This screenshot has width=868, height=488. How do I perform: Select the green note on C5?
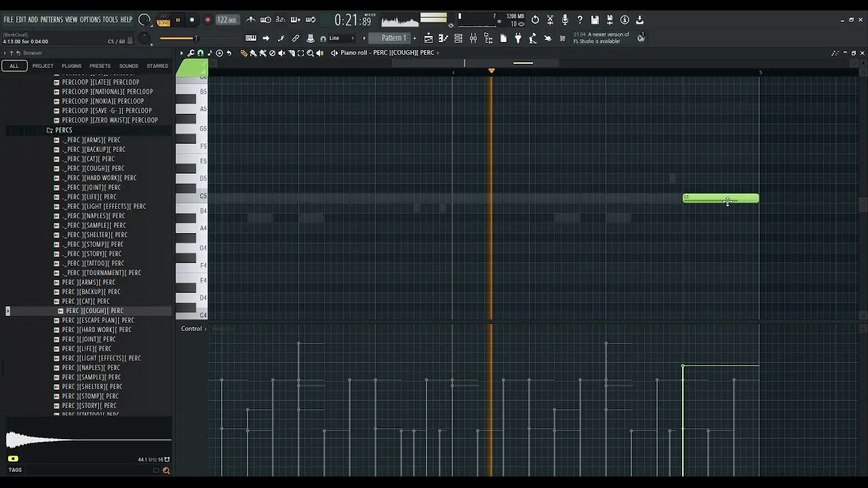pyautogui.click(x=721, y=198)
